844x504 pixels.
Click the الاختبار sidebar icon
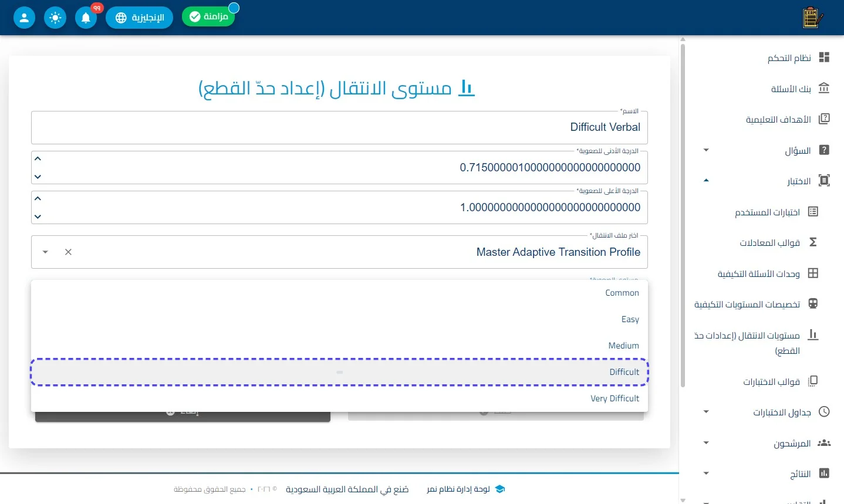coord(824,181)
